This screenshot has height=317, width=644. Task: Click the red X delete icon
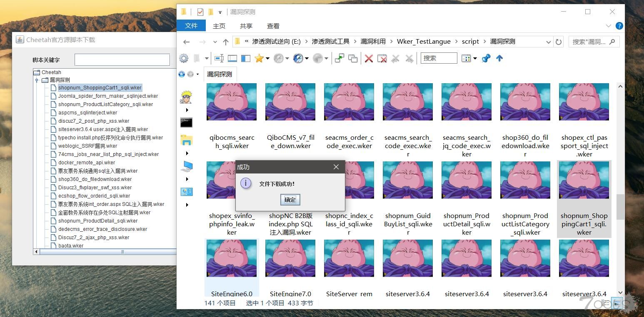coord(369,59)
